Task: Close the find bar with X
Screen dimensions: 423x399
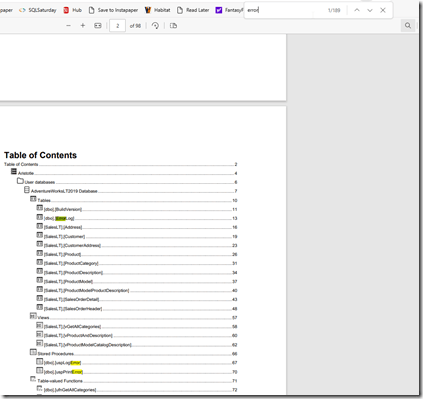Action: (383, 10)
